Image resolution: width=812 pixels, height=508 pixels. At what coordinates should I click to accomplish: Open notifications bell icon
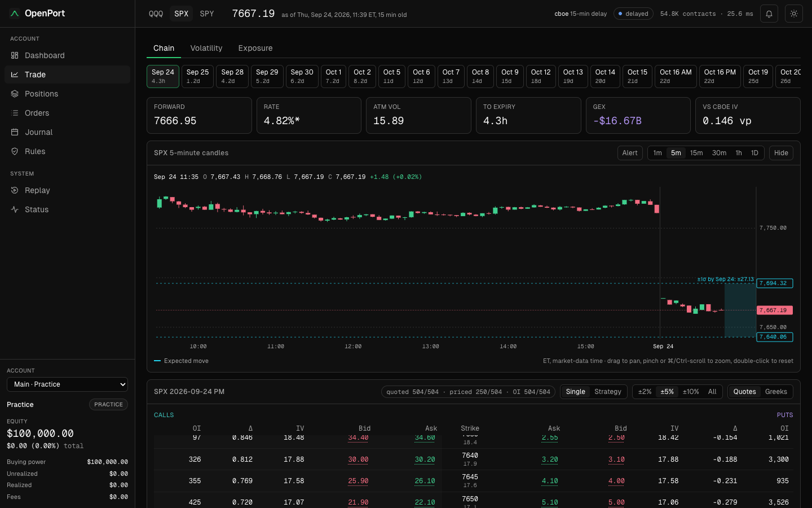pyautogui.click(x=769, y=14)
